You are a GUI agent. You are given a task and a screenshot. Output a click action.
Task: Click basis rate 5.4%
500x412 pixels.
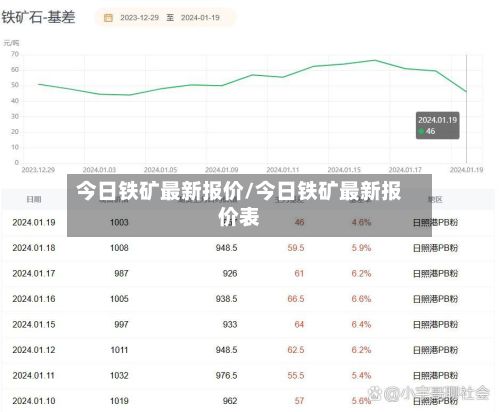(x=361, y=376)
